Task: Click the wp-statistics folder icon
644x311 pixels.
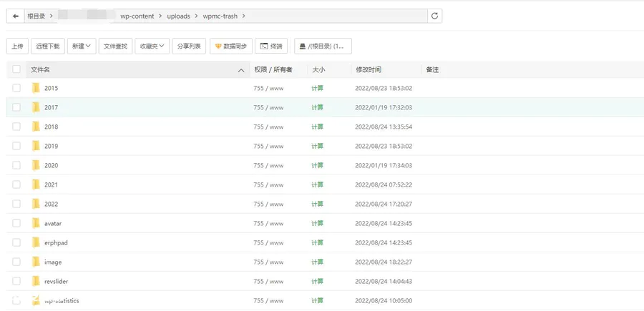Action: tap(36, 300)
